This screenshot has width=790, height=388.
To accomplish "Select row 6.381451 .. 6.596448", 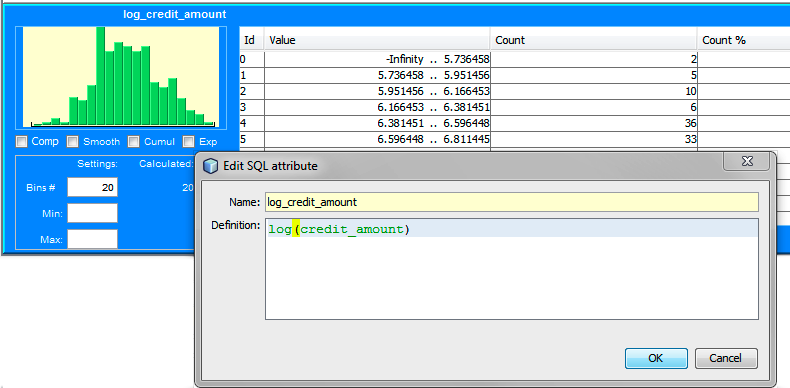I will pyautogui.click(x=514, y=123).
